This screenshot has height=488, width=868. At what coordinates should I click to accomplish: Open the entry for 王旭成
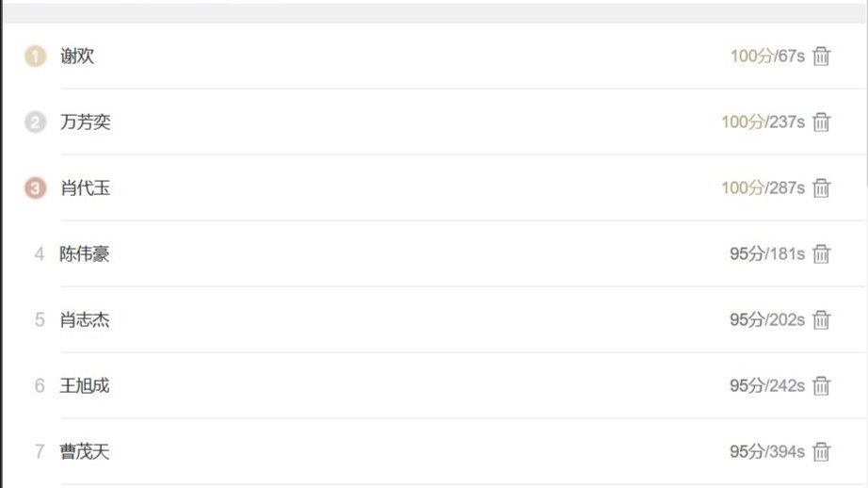[86, 386]
